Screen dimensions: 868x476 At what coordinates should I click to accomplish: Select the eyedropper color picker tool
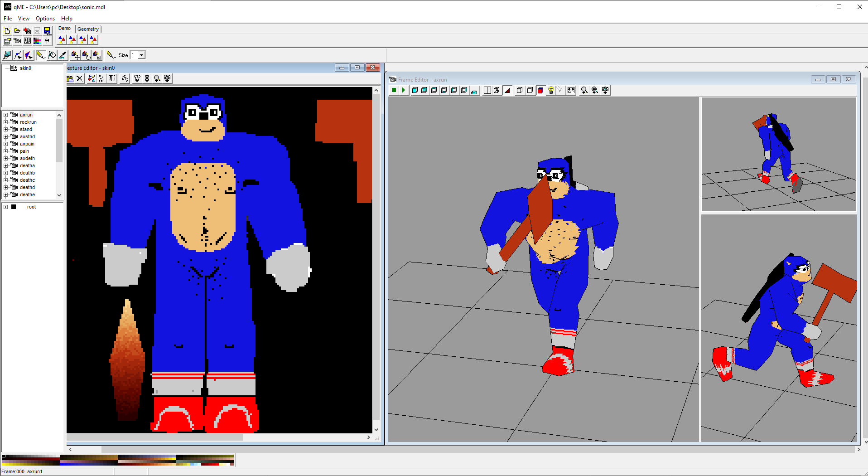coord(63,55)
